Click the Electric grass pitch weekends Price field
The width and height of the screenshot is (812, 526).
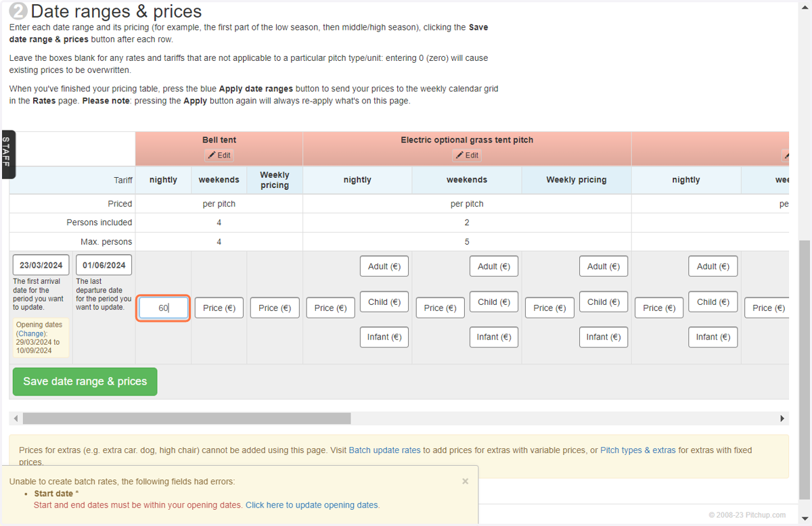click(441, 308)
